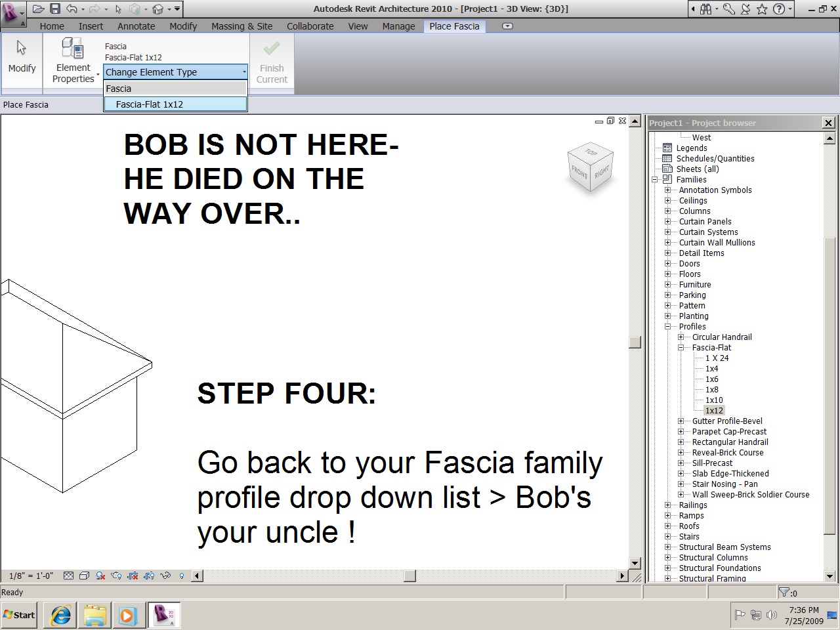Open the Manage tab
Viewport: 840px width, 630px height.
tap(399, 26)
